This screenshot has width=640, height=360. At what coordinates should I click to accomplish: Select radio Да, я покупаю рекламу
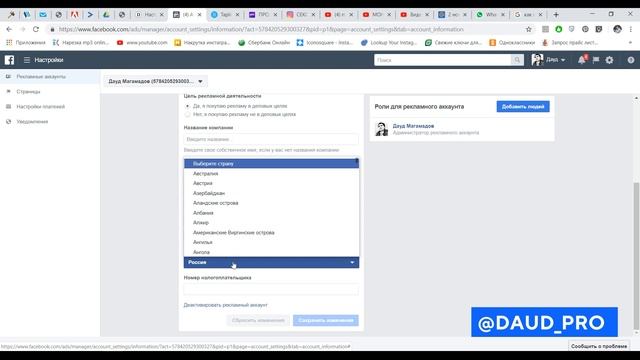(x=187, y=106)
